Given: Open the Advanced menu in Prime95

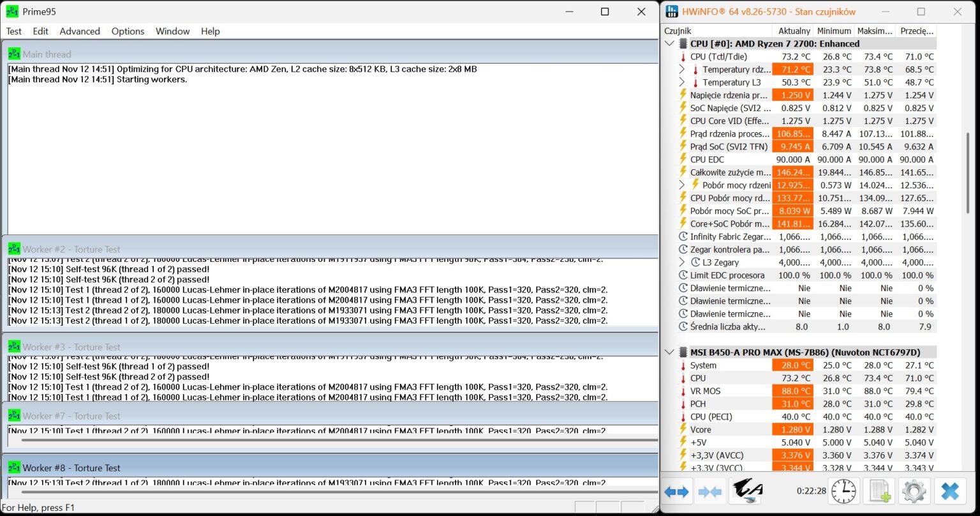Looking at the screenshot, I should [80, 31].
